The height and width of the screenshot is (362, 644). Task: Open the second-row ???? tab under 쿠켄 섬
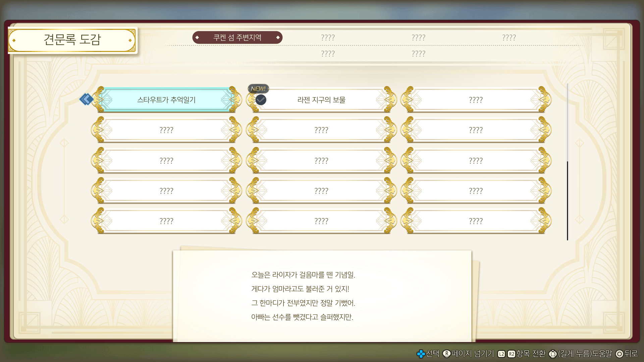coord(328,54)
